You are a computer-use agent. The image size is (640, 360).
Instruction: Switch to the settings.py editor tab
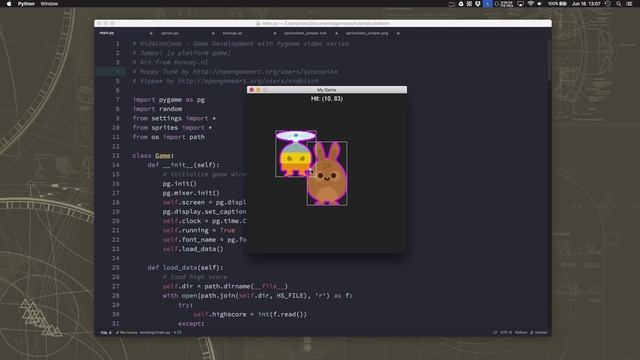tap(232, 33)
